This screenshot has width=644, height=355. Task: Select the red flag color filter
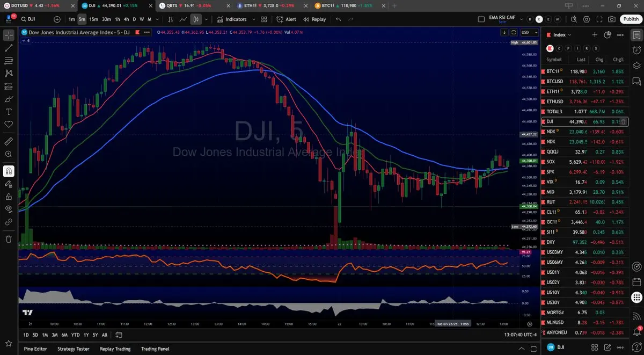click(x=550, y=48)
